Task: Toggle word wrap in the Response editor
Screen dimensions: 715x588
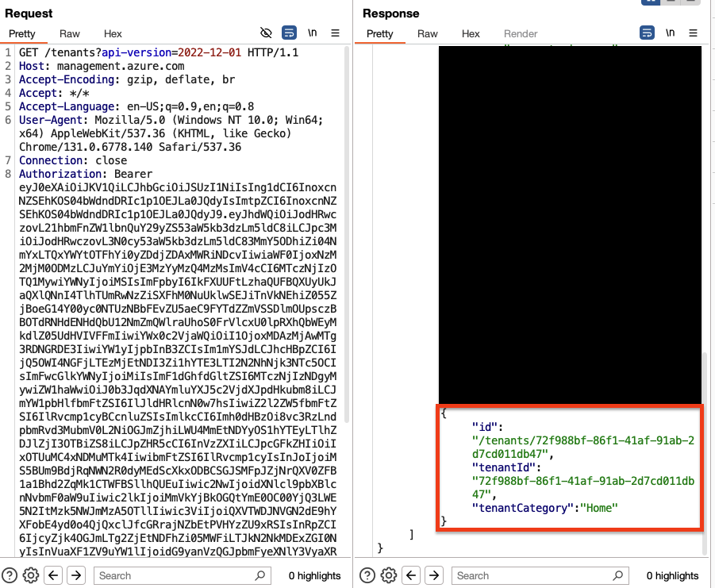Action: (x=646, y=33)
